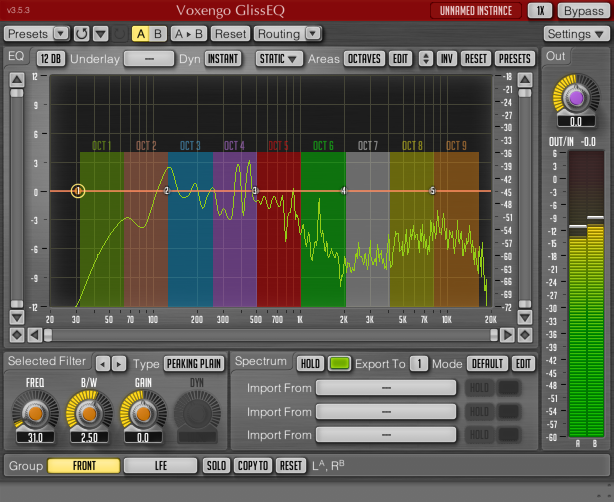Click the right spectrum-scale down arrow
The width and height of the screenshot is (614, 502).
pyautogui.click(x=525, y=317)
